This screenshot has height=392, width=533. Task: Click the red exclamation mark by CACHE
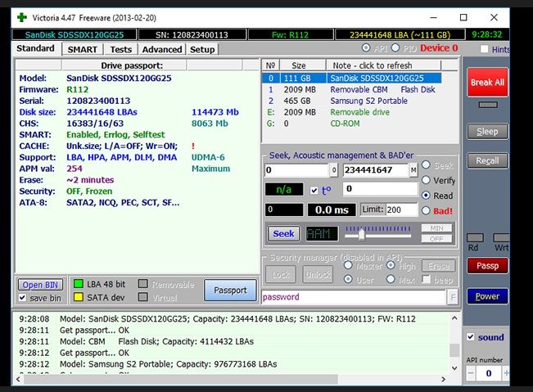tap(193, 146)
